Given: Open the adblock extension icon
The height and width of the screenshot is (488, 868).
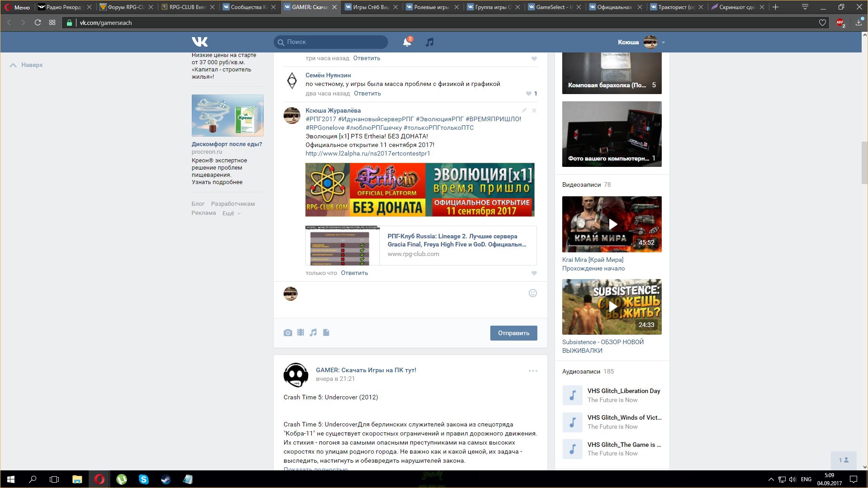Looking at the screenshot, I should pyautogui.click(x=840, y=23).
